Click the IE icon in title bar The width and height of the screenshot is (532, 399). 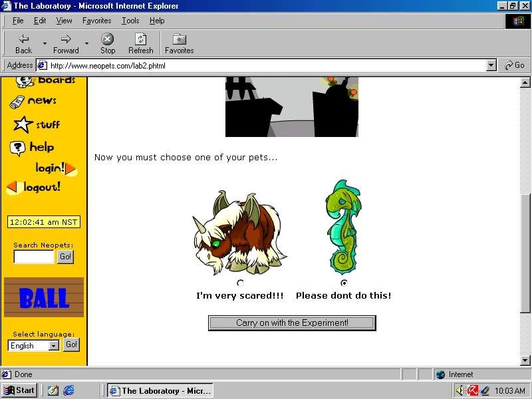(6, 6)
